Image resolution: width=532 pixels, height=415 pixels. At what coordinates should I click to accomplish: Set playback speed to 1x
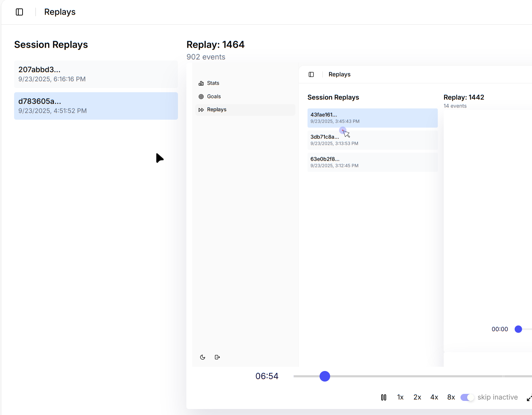pos(400,397)
